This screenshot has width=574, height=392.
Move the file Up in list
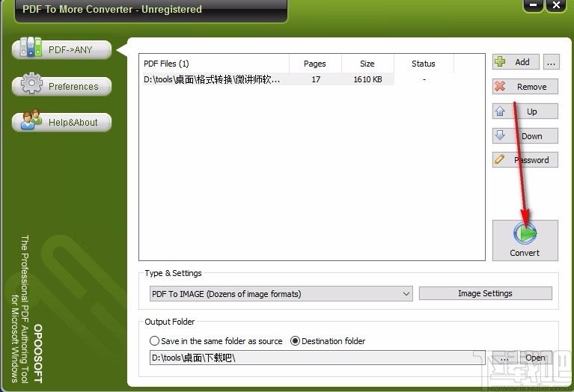point(525,111)
